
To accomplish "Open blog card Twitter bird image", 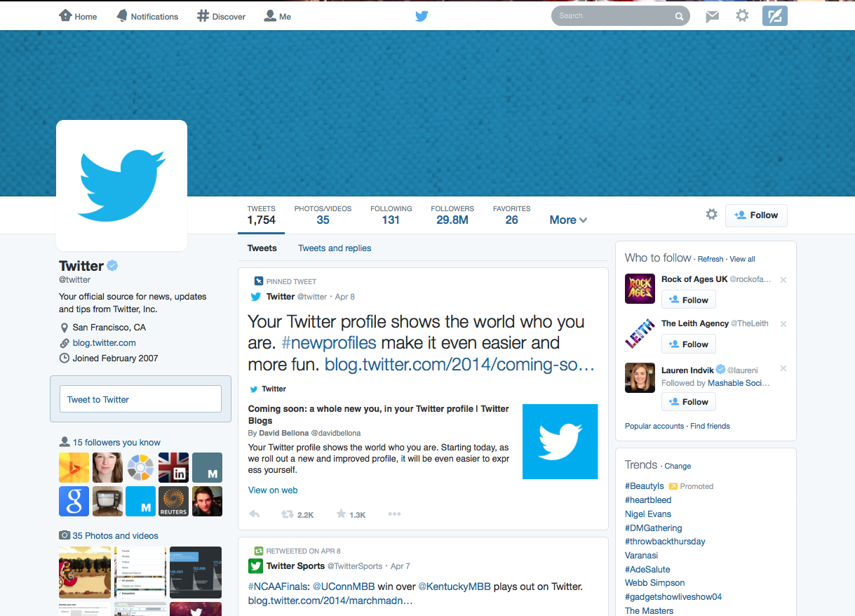I will click(x=560, y=441).
